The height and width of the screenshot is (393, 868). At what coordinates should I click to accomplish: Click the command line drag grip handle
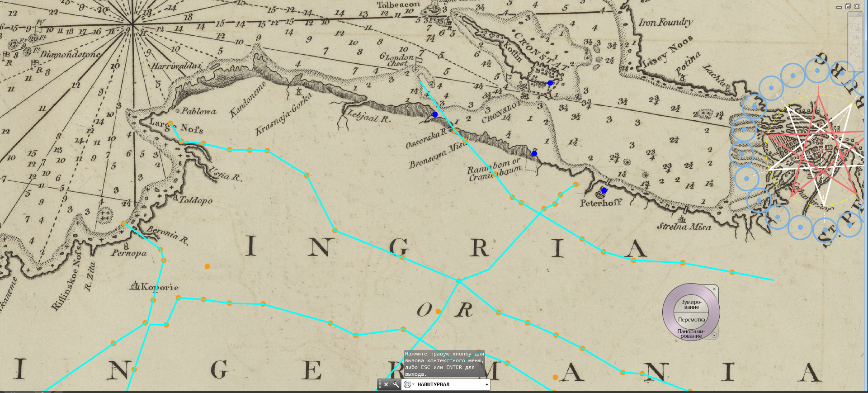click(x=380, y=384)
